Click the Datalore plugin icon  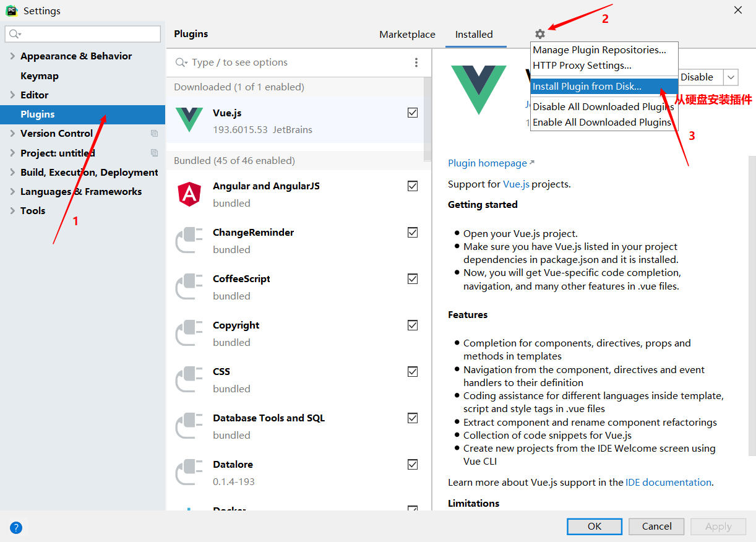(x=189, y=472)
